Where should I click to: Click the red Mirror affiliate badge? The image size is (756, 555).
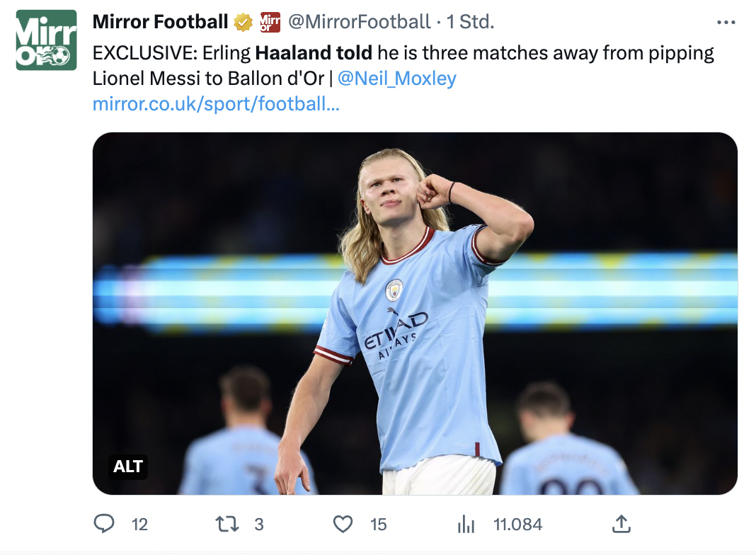pyautogui.click(x=270, y=23)
